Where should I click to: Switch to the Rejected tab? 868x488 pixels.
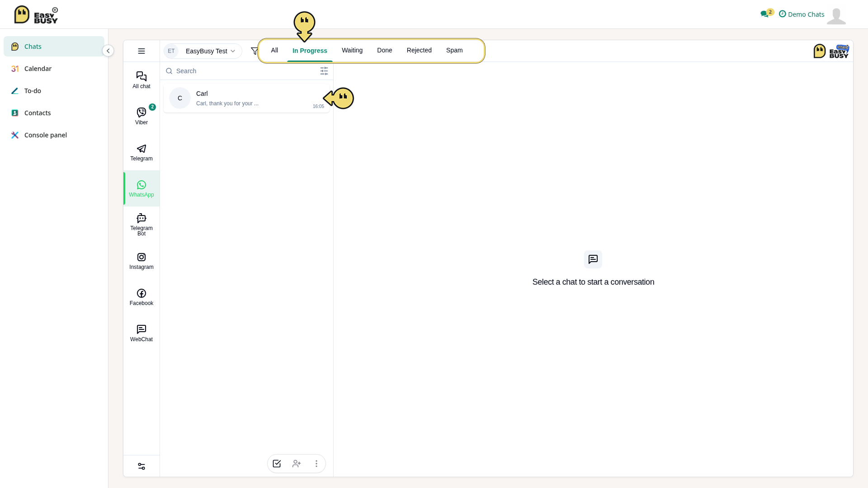point(419,50)
